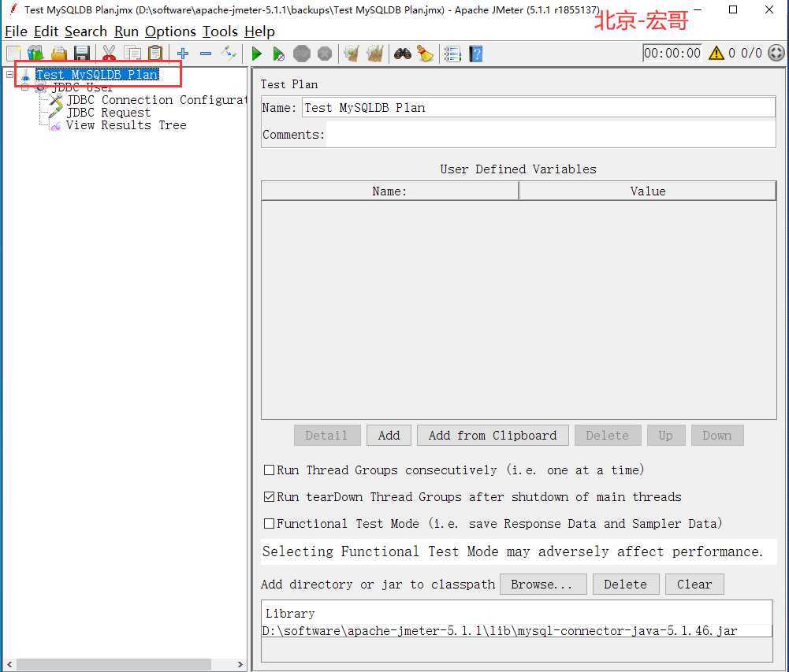Click the Up button
789x672 pixels.
[x=666, y=435]
